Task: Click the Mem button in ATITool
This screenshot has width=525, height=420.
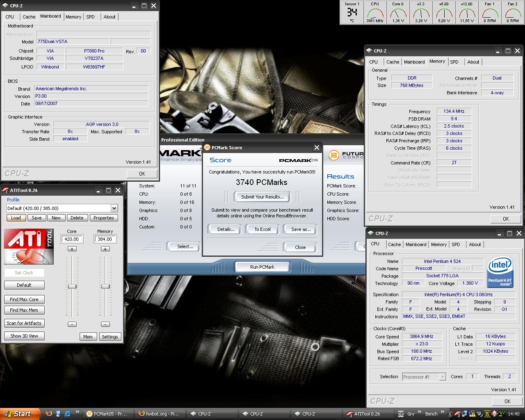Action: click(88, 337)
